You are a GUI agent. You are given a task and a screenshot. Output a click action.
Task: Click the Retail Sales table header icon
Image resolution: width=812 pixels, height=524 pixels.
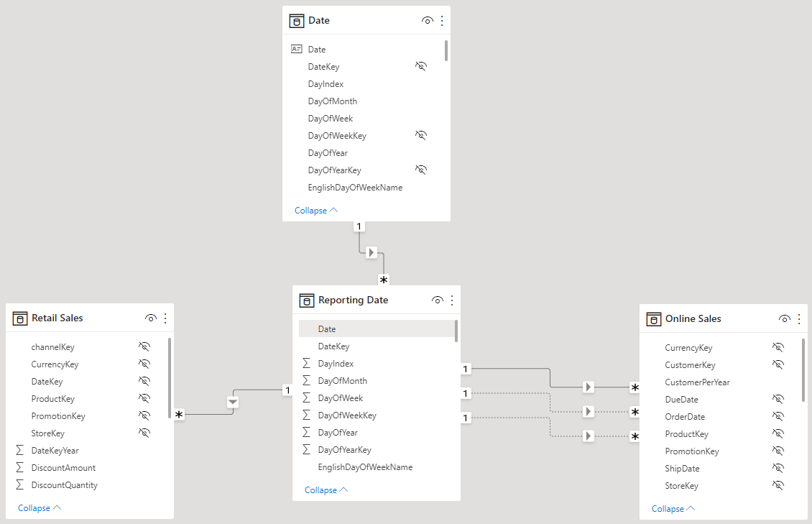pos(19,318)
